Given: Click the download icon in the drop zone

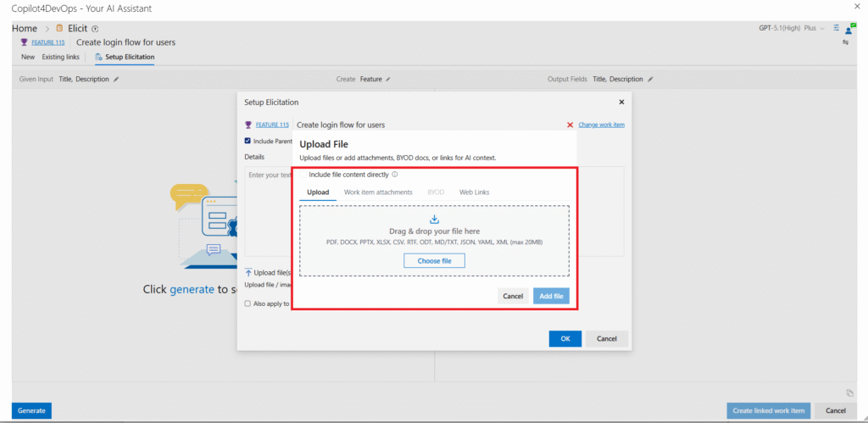Looking at the screenshot, I should 435,220.
